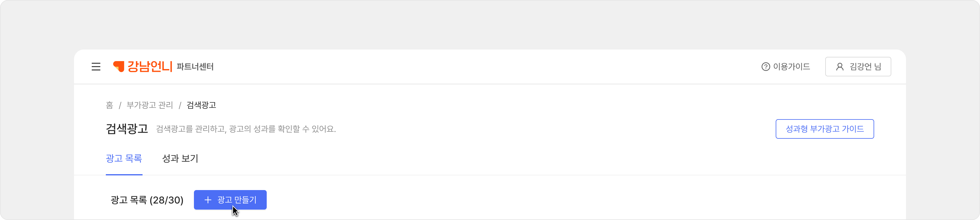Click the 검색광고 description text
The image size is (980, 220).
pos(246,129)
